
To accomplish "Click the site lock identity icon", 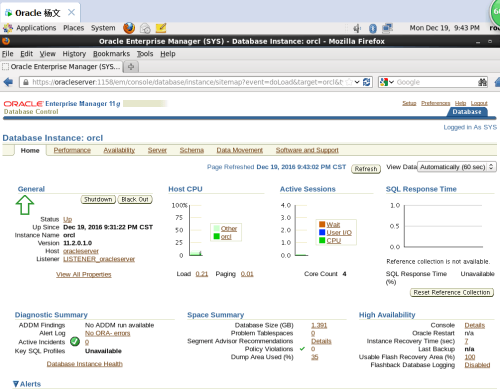I will click(25, 82).
